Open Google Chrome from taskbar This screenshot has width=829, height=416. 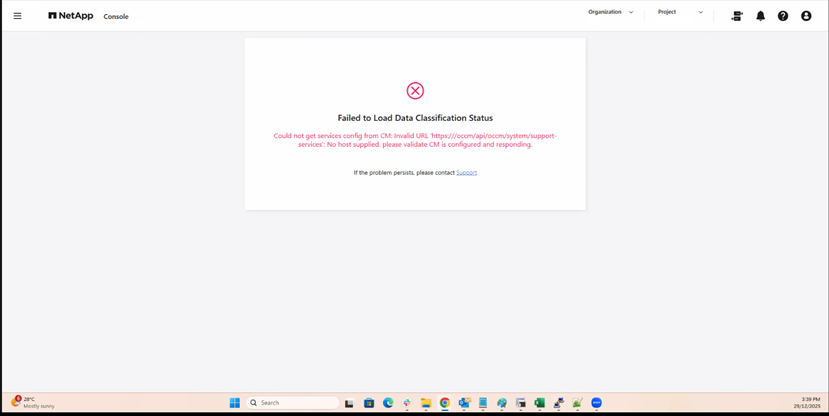click(445, 402)
